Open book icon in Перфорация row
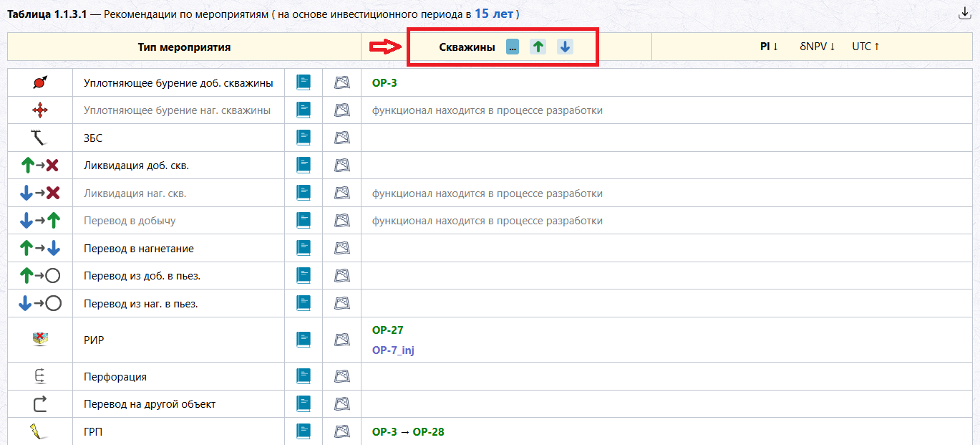The image size is (980, 445). [304, 377]
